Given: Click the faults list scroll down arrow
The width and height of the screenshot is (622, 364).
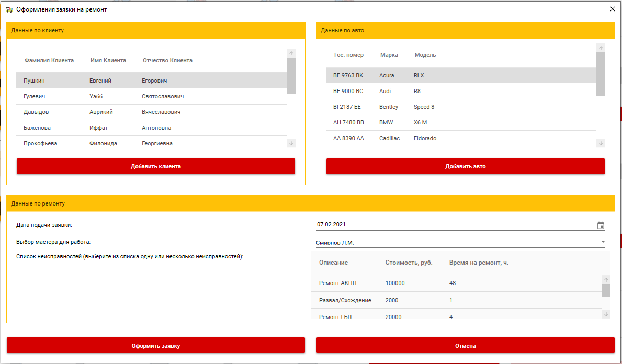Looking at the screenshot, I should click(606, 314).
